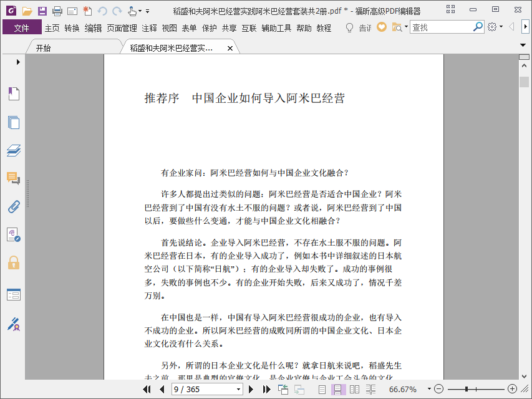This screenshot has height=399, width=532.
Task: Open the Security lock panel
Action: [x=14, y=262]
